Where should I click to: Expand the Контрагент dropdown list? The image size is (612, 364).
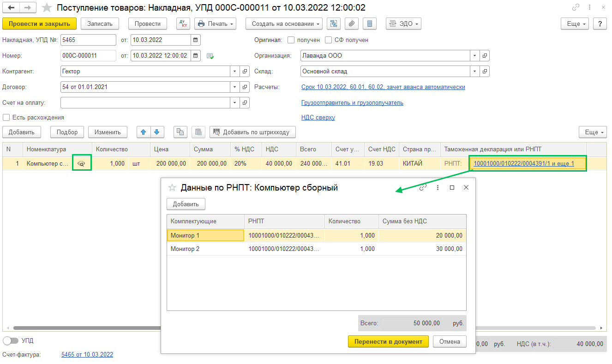click(235, 72)
